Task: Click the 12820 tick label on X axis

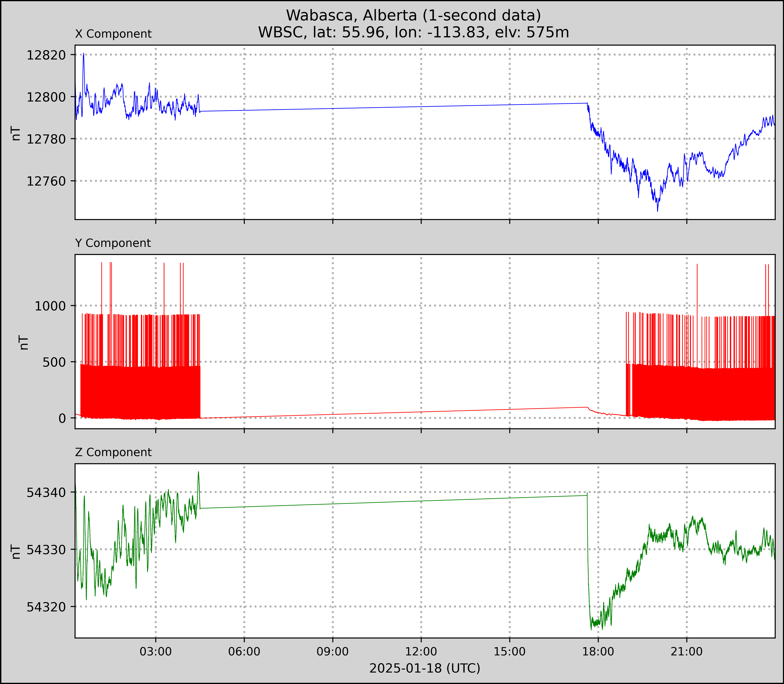Action: point(46,55)
